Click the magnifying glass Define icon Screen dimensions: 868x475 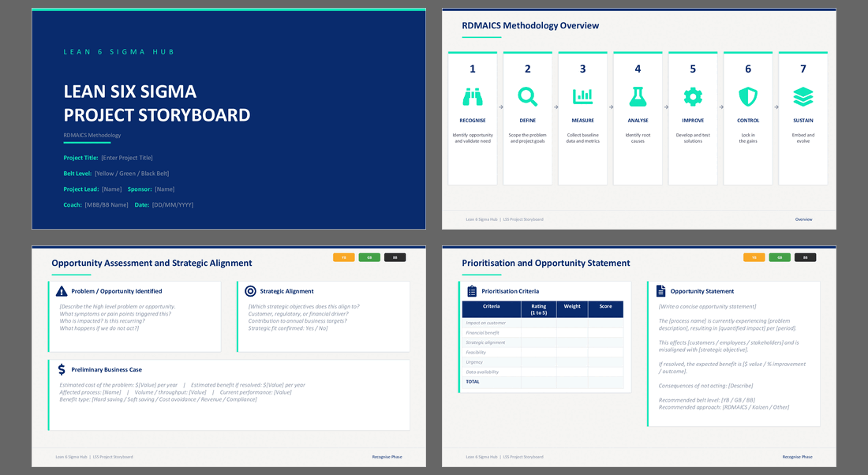[527, 97]
